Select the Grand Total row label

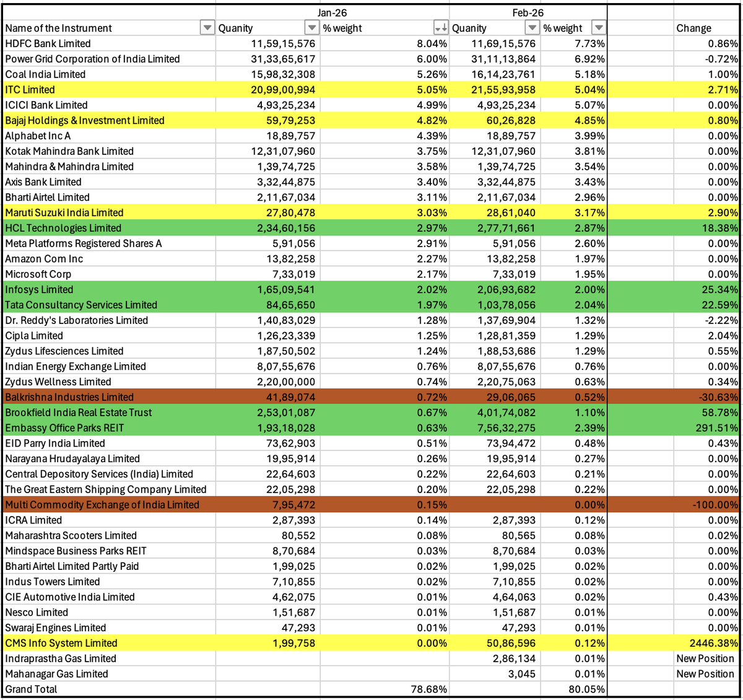pyautogui.click(x=109, y=689)
